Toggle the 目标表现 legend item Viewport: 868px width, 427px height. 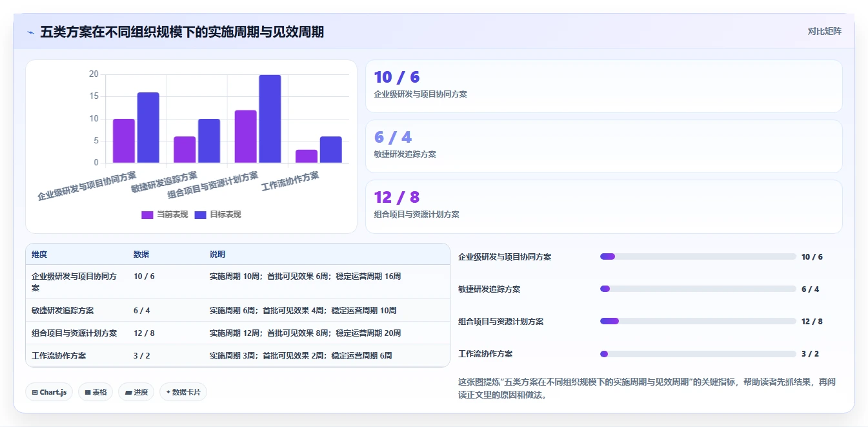(218, 214)
